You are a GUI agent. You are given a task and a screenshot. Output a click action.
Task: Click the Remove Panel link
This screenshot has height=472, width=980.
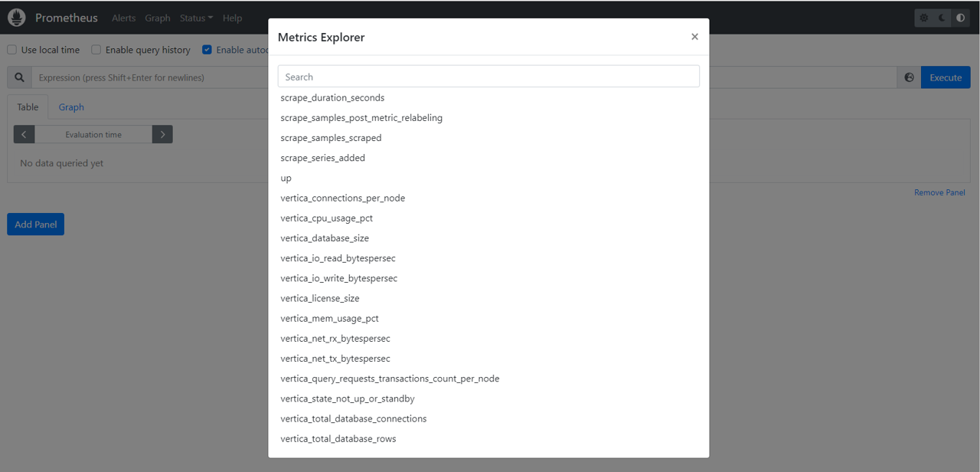939,192
